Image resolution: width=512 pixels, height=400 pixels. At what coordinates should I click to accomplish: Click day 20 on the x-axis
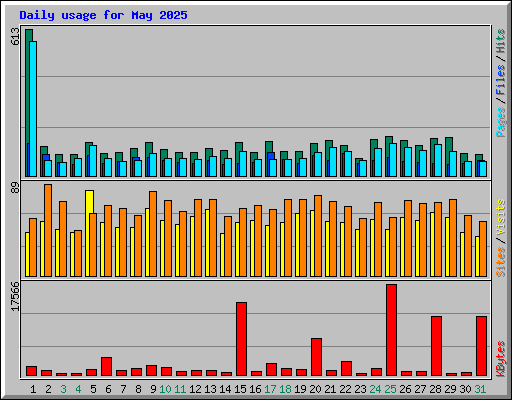click(315, 389)
